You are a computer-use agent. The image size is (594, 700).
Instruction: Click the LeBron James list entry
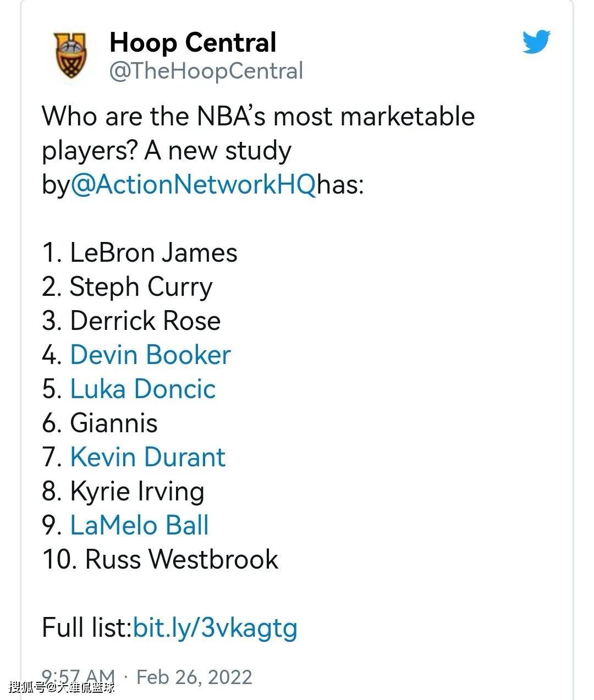140,253
